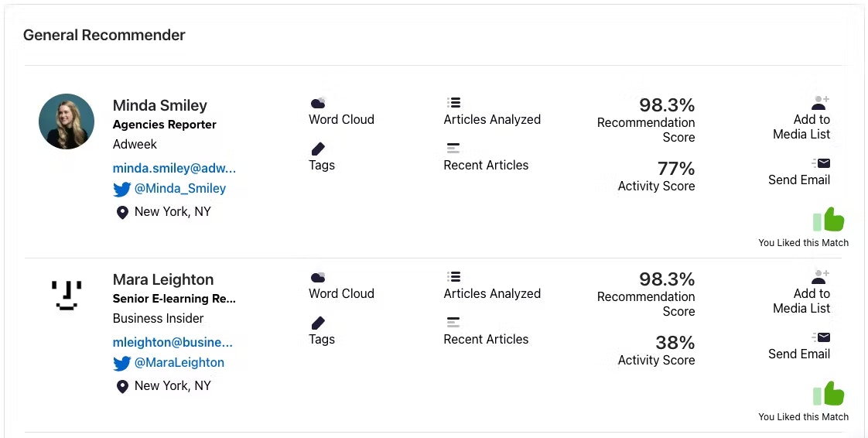Toggle the liked thumbs-up for Mara Leighton

[829, 394]
